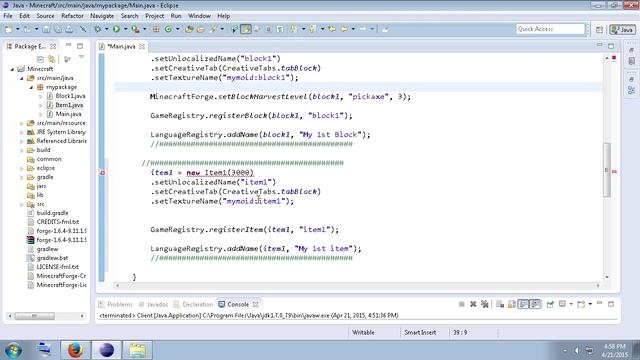The height and width of the screenshot is (360, 640).
Task: Create a new Java class icon
Action: pyautogui.click(x=168, y=29)
